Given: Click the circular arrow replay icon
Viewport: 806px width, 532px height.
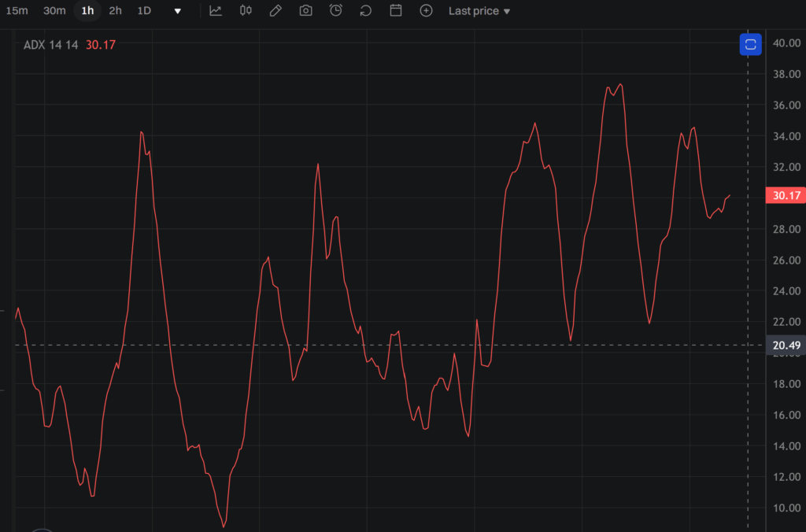Looking at the screenshot, I should click(x=366, y=11).
